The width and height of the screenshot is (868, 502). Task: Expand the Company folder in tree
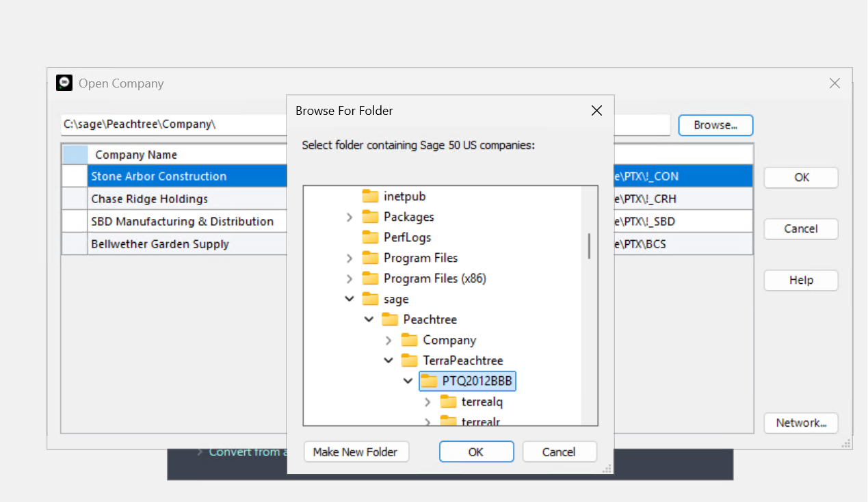pyautogui.click(x=389, y=340)
